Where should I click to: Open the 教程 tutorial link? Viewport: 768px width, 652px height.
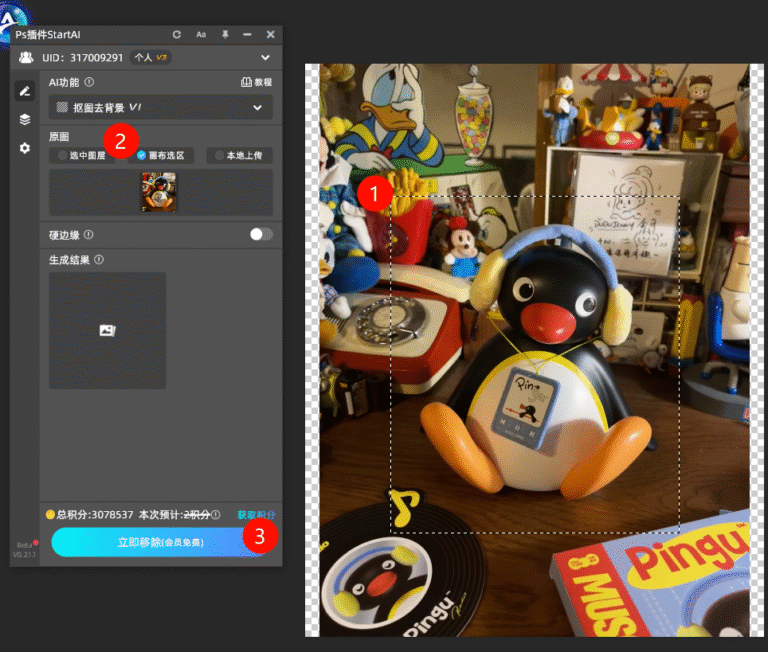tap(257, 83)
